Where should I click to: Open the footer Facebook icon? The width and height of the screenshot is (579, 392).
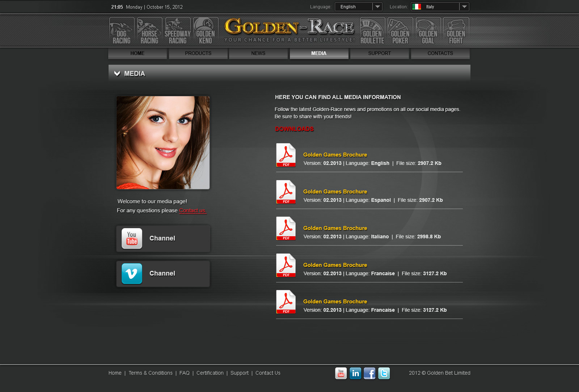pos(369,373)
